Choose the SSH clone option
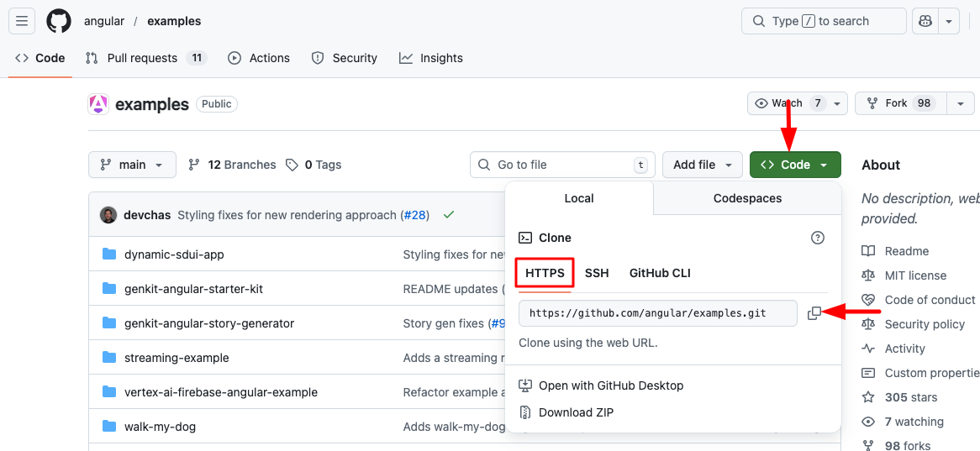The height and width of the screenshot is (451, 980). coord(597,273)
